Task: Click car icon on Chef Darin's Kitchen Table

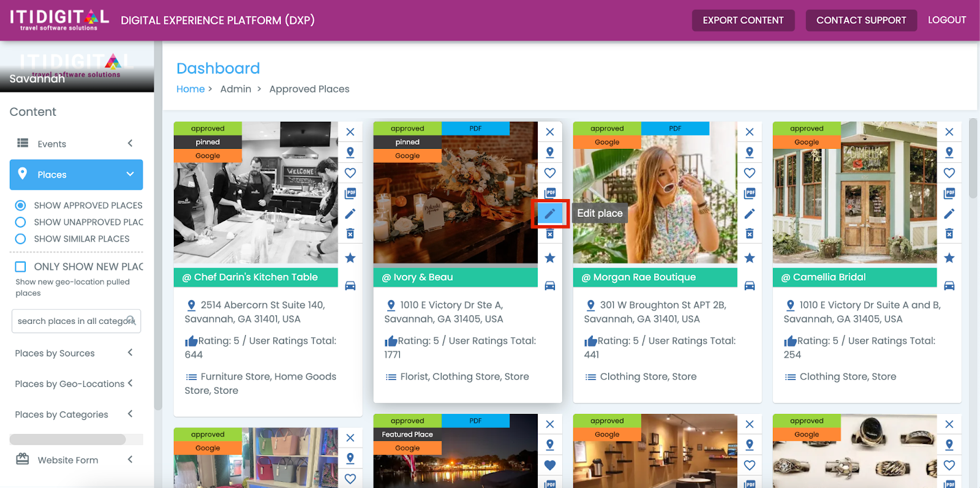Action: (x=350, y=285)
